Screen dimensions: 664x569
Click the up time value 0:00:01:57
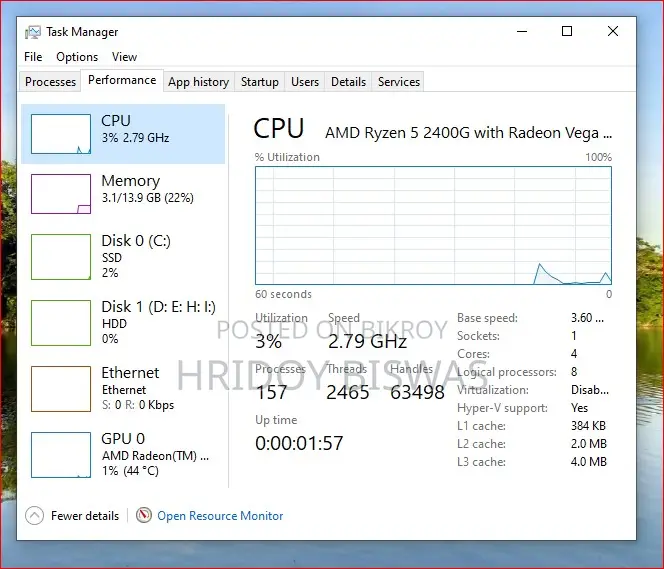(x=299, y=443)
